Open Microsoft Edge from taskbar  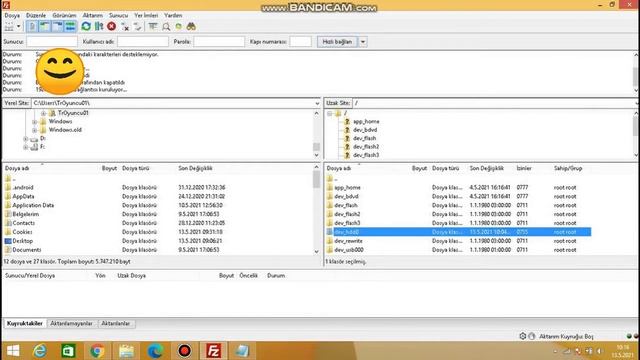[x=156, y=351]
